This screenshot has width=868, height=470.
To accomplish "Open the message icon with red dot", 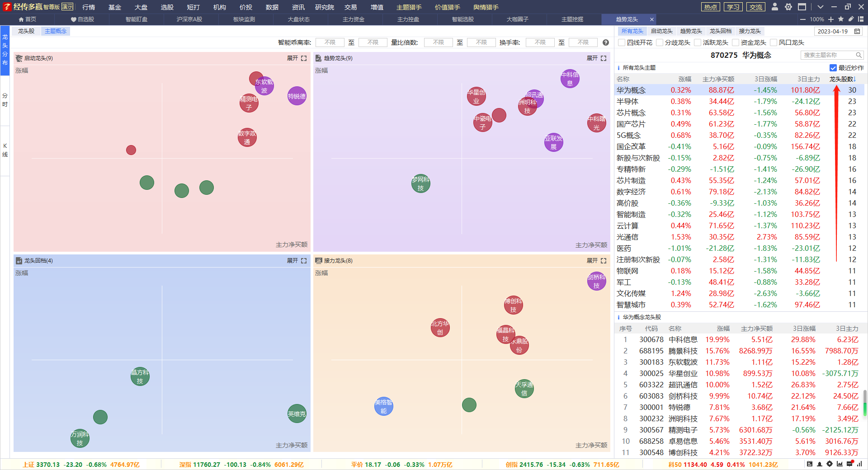I will pyautogui.click(x=849, y=464).
